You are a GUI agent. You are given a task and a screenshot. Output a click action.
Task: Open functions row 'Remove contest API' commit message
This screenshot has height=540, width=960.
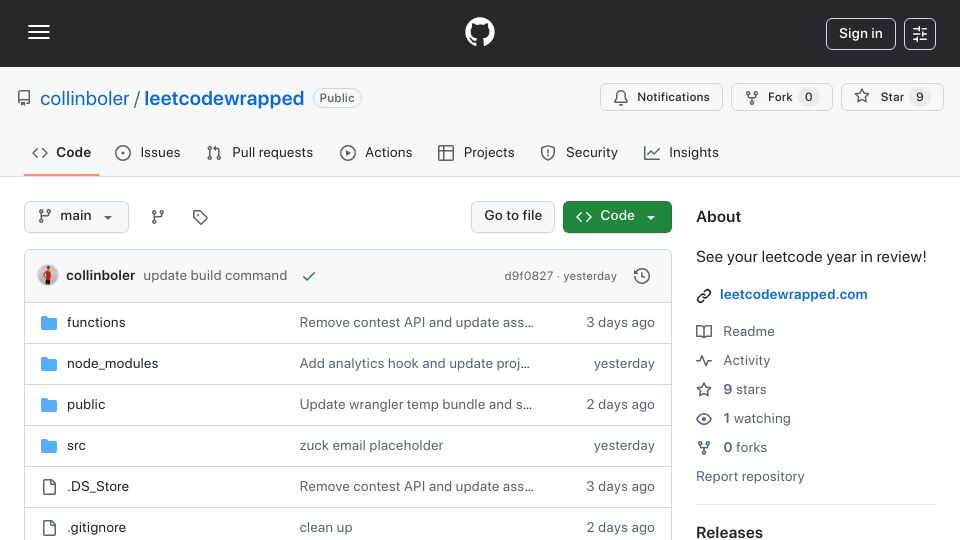(416, 323)
